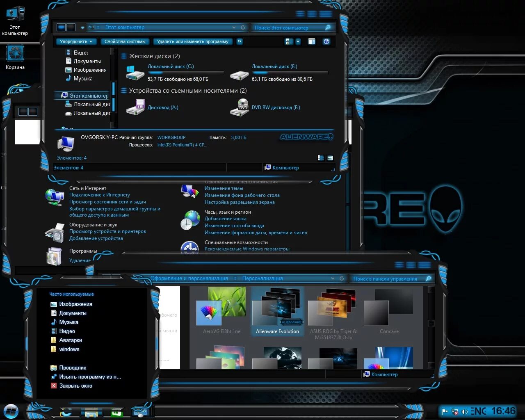Open Просмотр устройств и принтеров link
Viewport: 525px width, 420px height.
107,231
